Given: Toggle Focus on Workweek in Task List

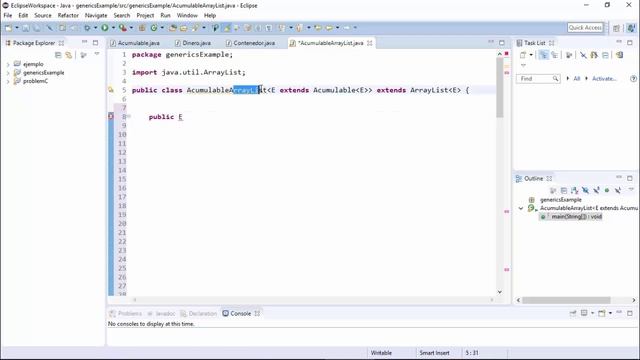Looking at the screenshot, I should click(x=569, y=55).
